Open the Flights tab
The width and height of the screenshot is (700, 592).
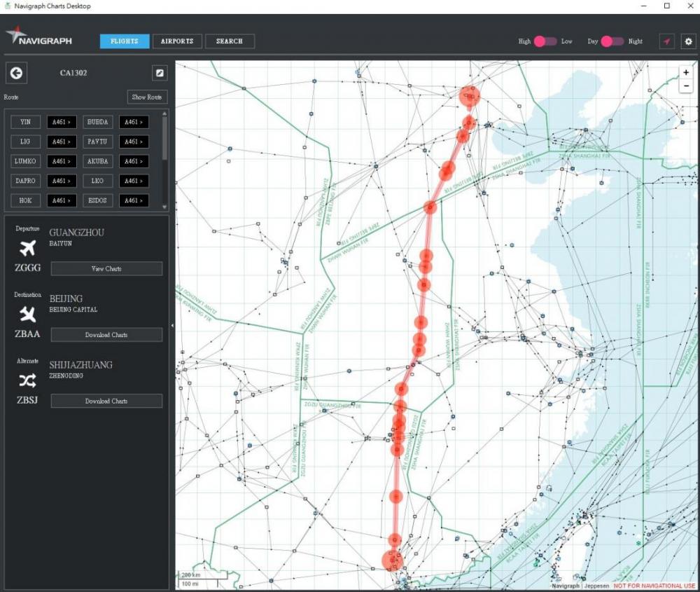click(125, 41)
